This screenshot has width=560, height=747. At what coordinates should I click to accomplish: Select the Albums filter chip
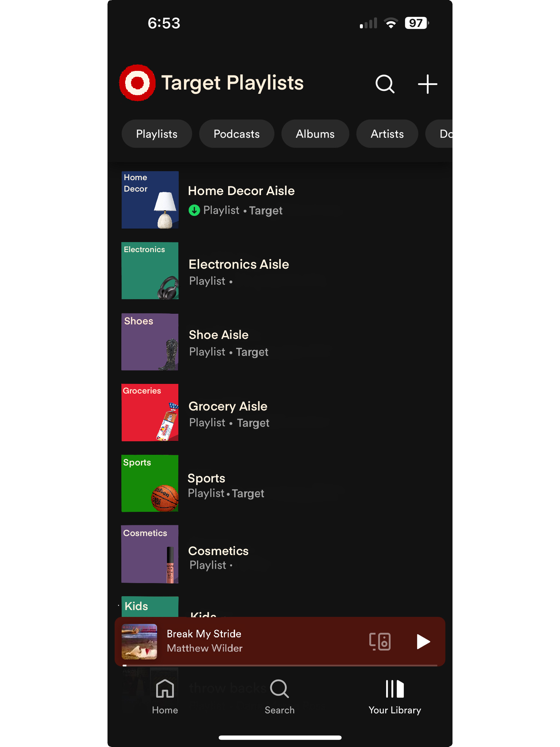click(315, 134)
